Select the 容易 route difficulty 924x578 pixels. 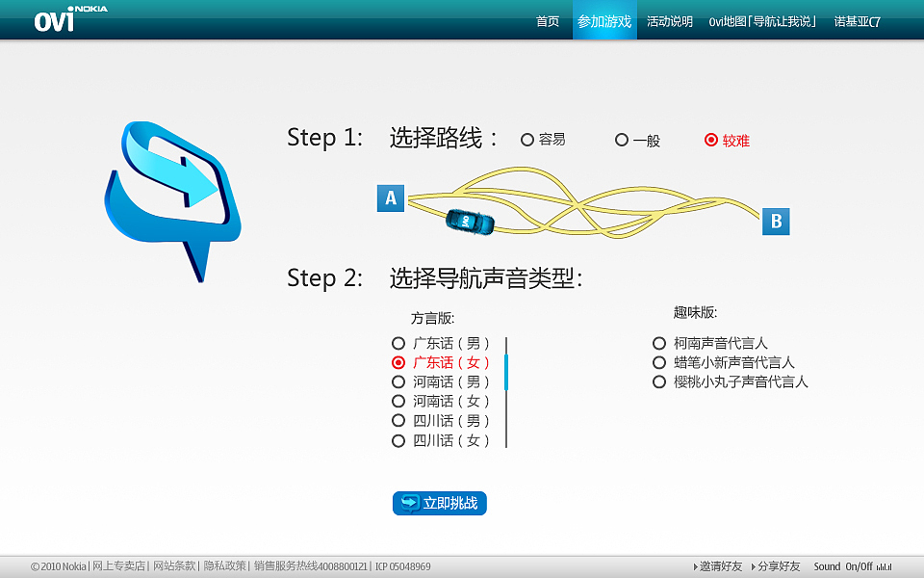pyautogui.click(x=527, y=140)
